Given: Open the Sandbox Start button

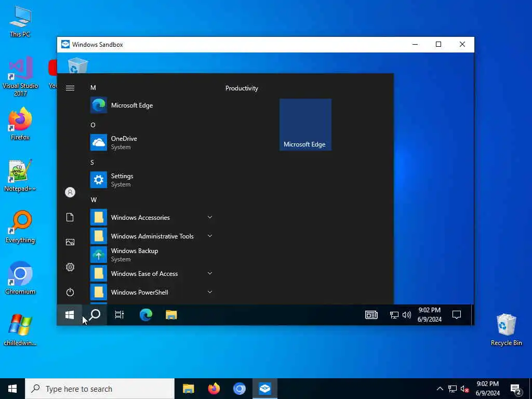Looking at the screenshot, I should coord(70,315).
